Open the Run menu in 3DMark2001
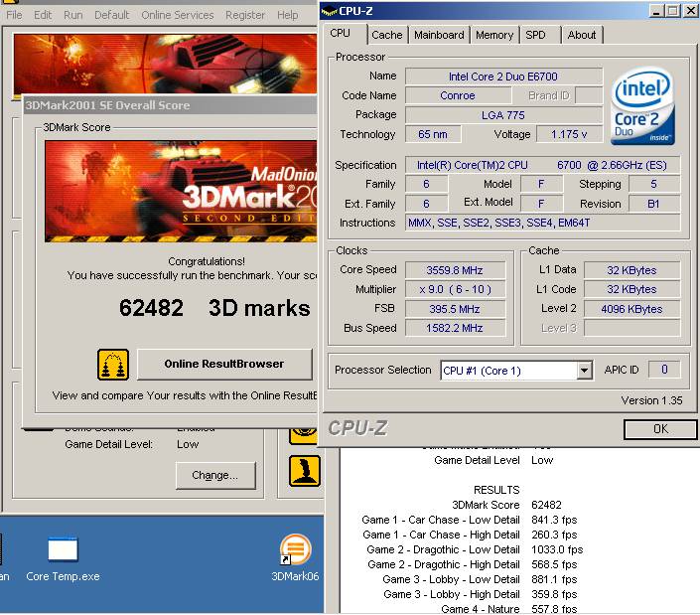 point(73,15)
